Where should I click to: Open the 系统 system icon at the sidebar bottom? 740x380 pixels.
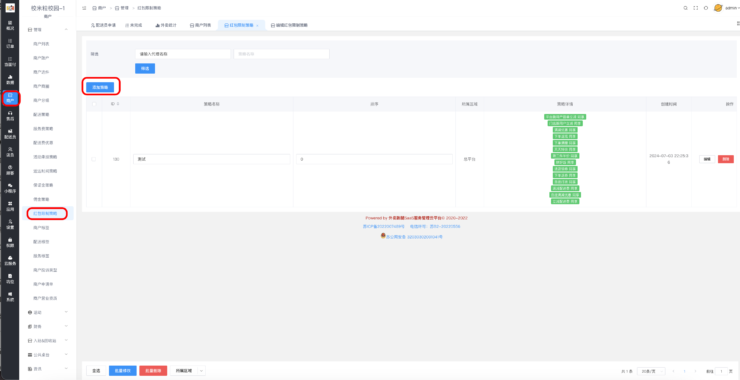click(10, 296)
